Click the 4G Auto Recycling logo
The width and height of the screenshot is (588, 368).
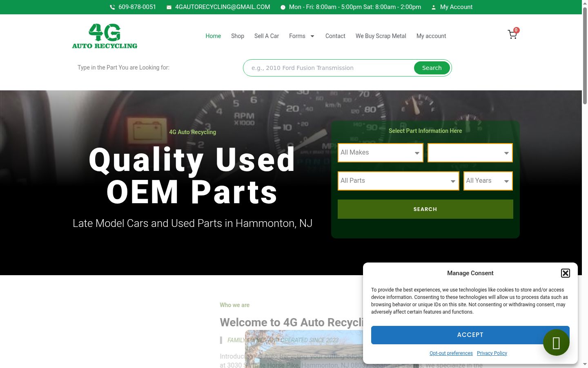click(105, 36)
